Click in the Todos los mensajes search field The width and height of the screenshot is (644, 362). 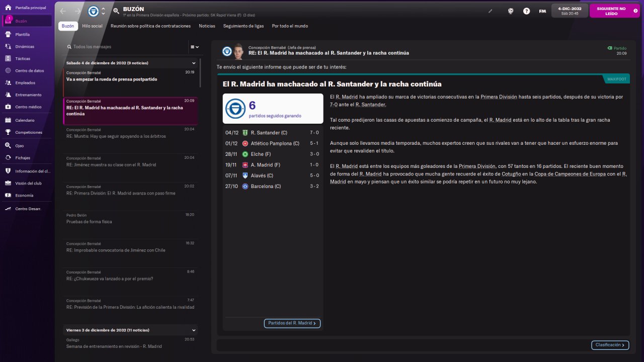(126, 47)
